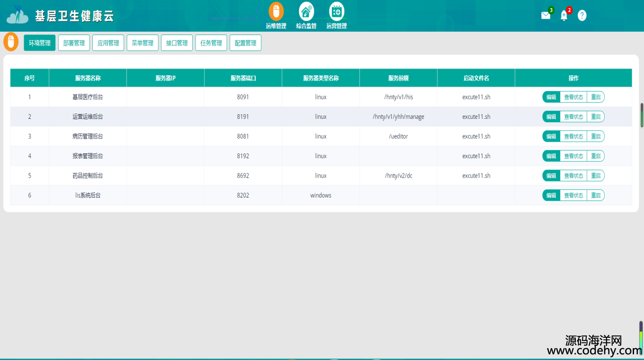Image resolution: width=644 pixels, height=360 pixels.
Task: Switch to the 环境管理 tab
Action: pyautogui.click(x=40, y=43)
